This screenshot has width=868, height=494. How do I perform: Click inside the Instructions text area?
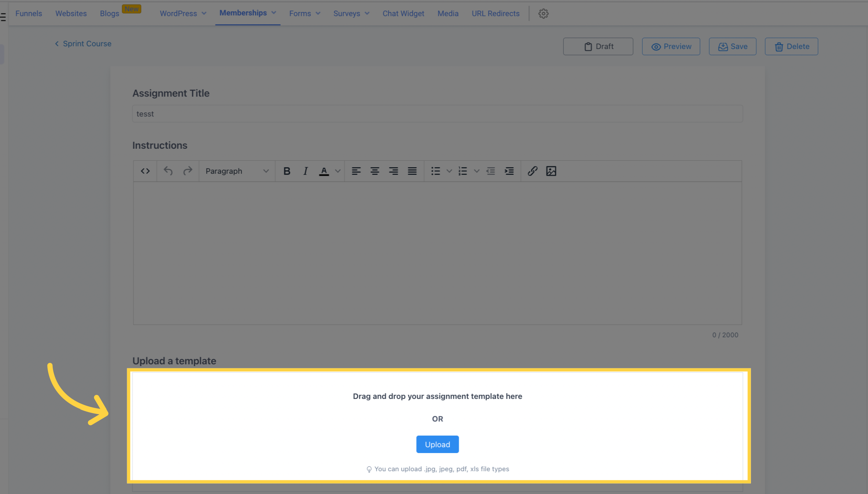(x=437, y=253)
